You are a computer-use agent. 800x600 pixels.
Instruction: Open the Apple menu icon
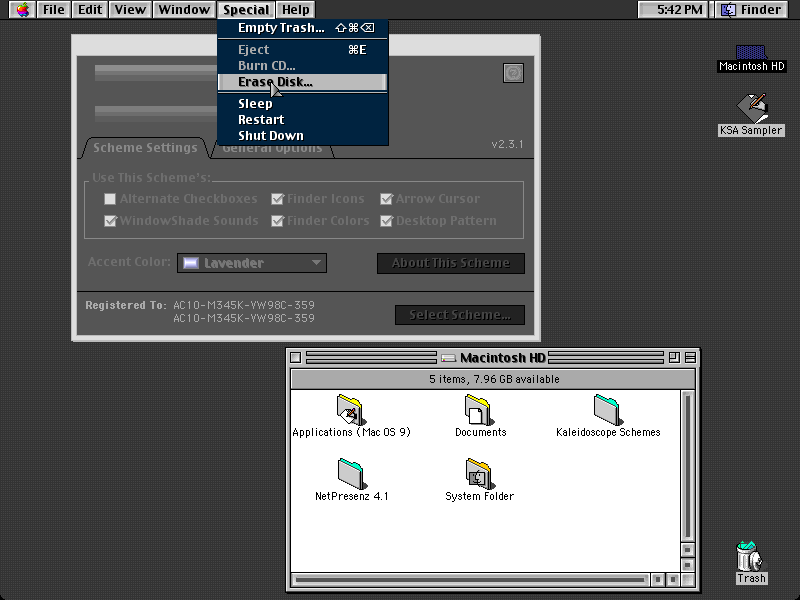pyautogui.click(x=22, y=10)
